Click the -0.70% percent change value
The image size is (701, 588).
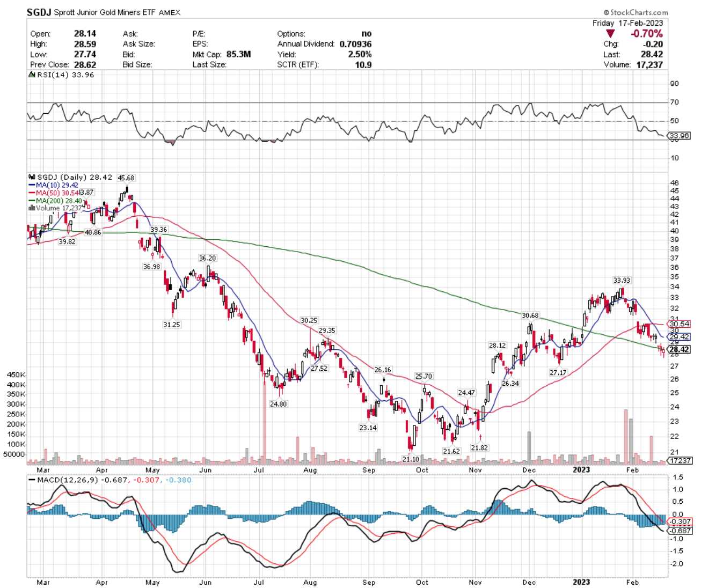[x=647, y=34]
